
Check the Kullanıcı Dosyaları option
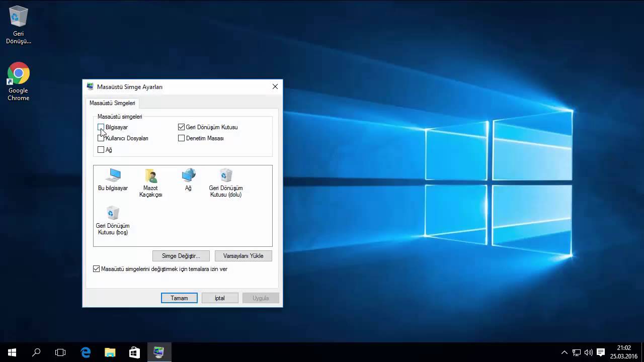click(x=101, y=138)
